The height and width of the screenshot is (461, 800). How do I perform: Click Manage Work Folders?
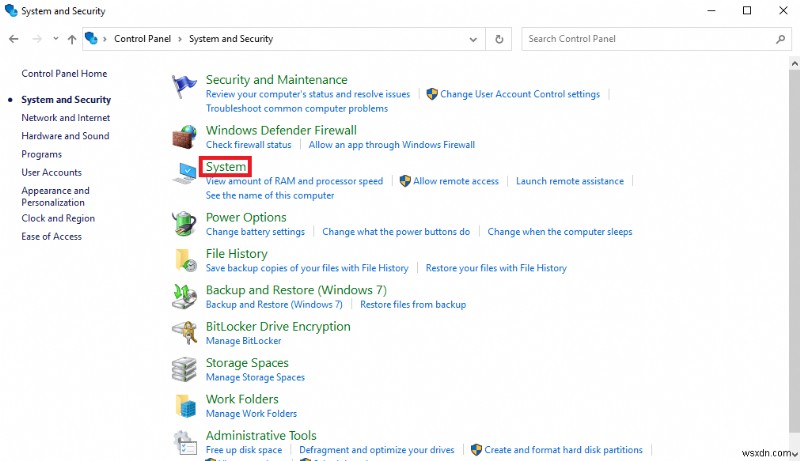coord(251,414)
